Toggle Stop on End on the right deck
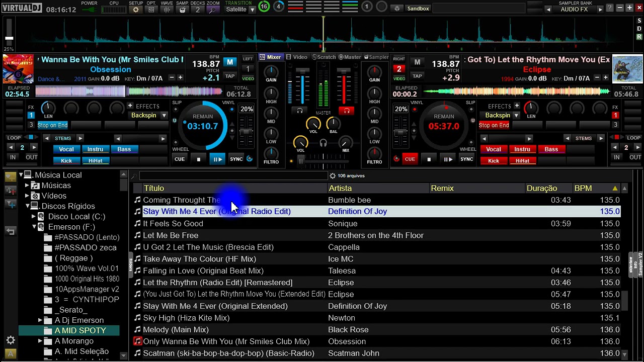The width and height of the screenshot is (644, 362). (x=494, y=125)
